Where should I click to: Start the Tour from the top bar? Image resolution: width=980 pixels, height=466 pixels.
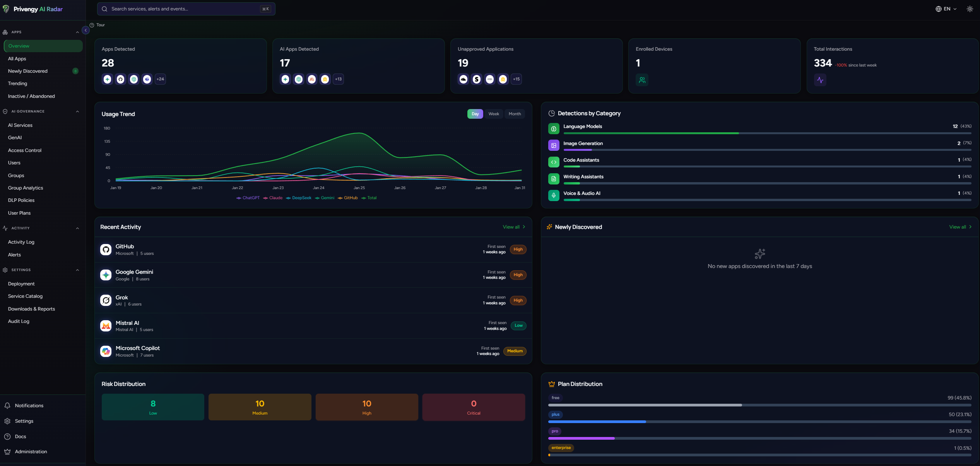pyautogui.click(x=97, y=25)
